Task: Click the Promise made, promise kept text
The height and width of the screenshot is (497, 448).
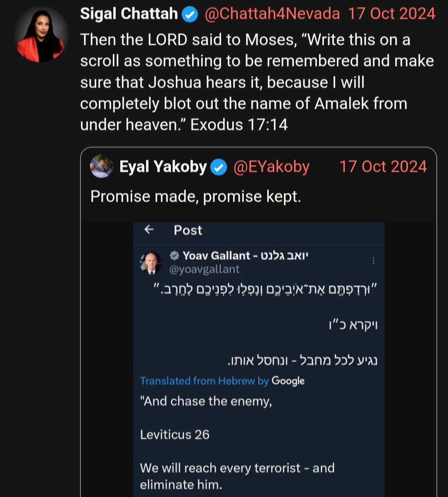Action: click(x=195, y=197)
